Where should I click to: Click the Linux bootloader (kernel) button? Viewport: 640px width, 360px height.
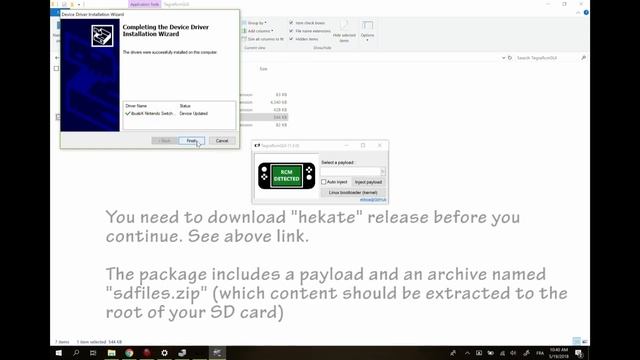tap(353, 192)
